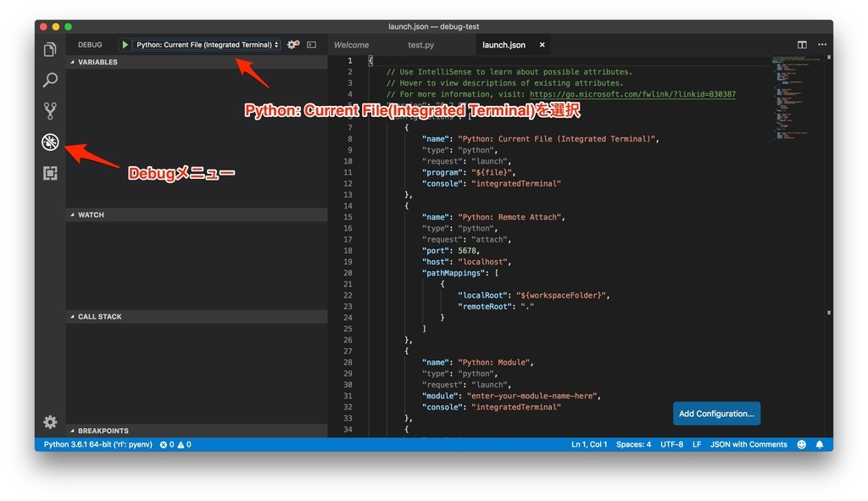
Task: Click the "localhost" host value
Action: point(482,262)
